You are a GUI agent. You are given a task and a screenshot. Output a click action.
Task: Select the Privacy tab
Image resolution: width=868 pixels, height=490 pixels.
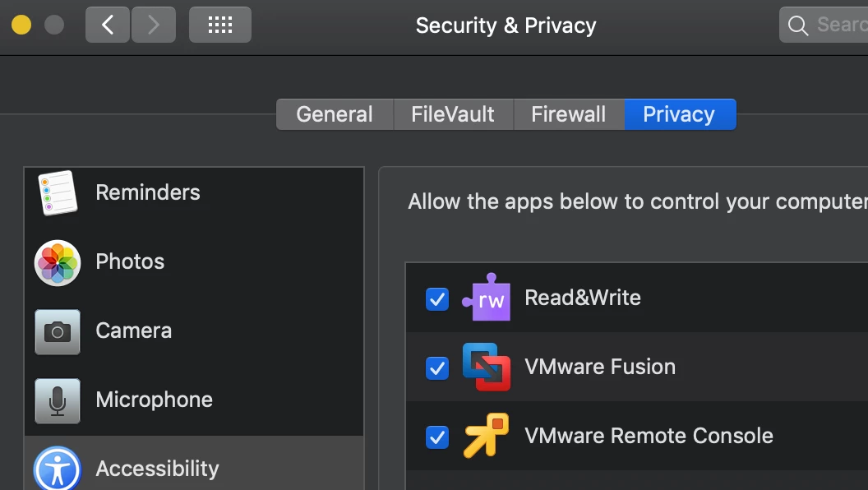[x=681, y=114]
